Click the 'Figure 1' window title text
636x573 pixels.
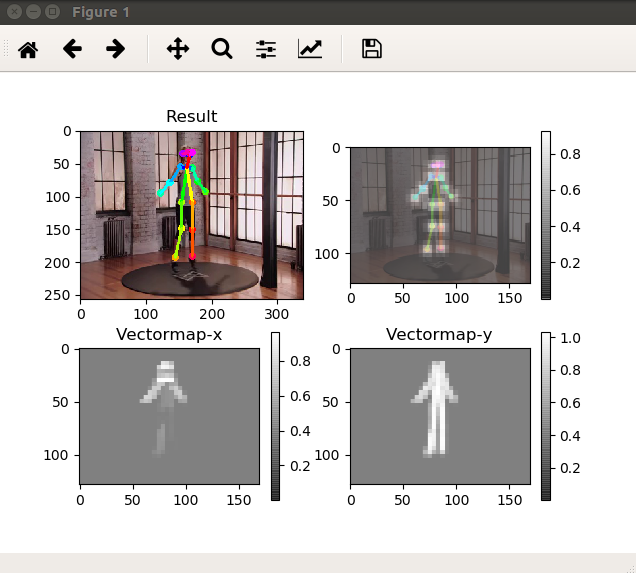[x=101, y=12]
